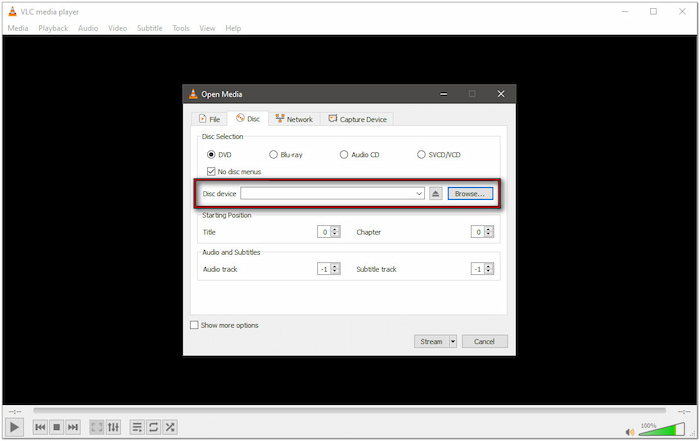700x441 pixels.
Task: Decrease the Chapter stepper value
Action: (489, 234)
